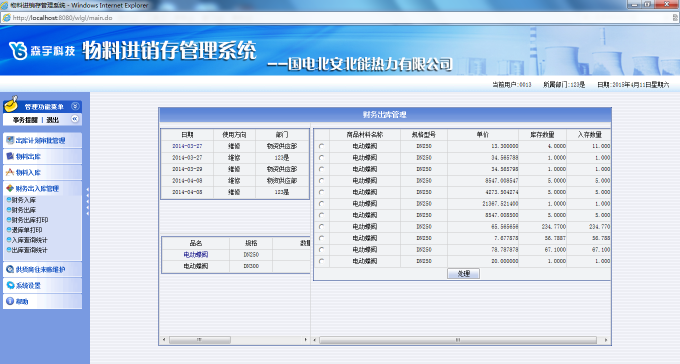
Task: Click 事务提醒 in the sidebar header
Action: (25, 120)
